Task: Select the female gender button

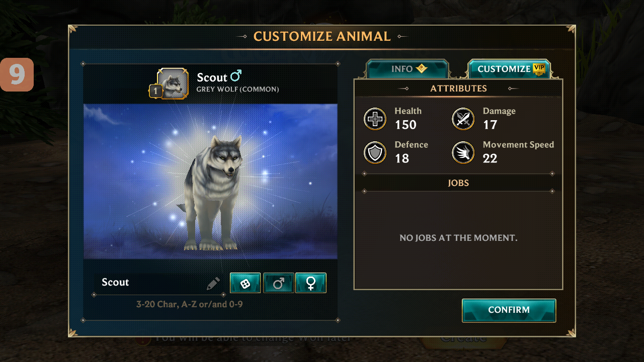Action: (311, 283)
